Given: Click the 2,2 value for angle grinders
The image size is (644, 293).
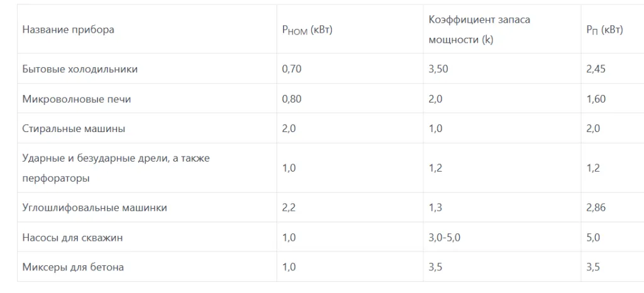Looking at the screenshot, I should [289, 207].
